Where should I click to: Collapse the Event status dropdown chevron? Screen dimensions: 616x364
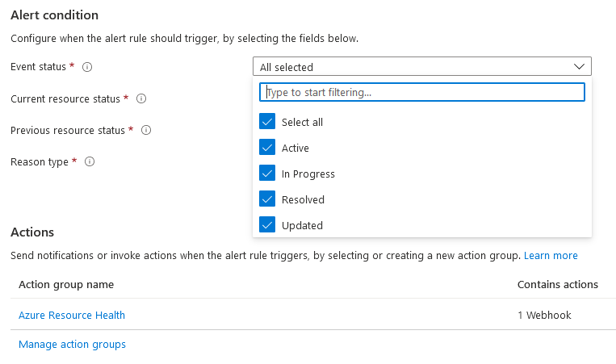[x=579, y=67]
